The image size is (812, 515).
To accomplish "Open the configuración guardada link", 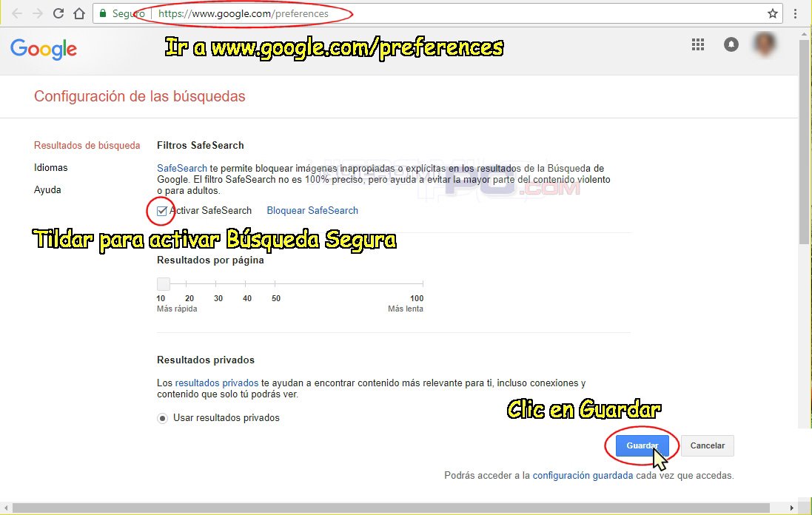I will [x=583, y=475].
